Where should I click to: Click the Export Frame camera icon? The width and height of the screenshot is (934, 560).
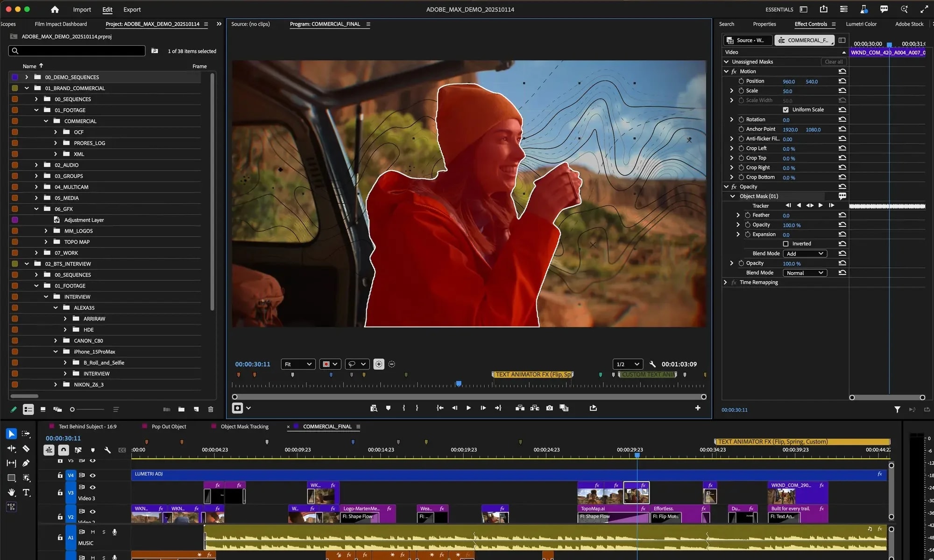550,408
